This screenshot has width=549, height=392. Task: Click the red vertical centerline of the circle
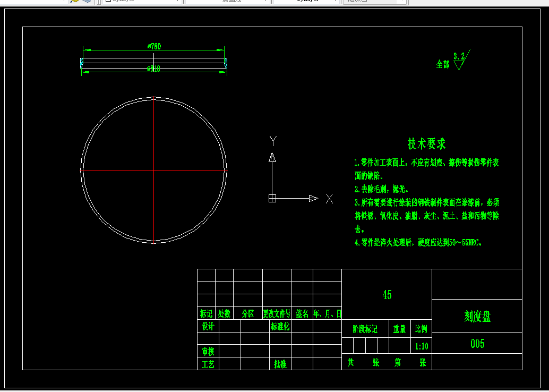tap(153, 171)
